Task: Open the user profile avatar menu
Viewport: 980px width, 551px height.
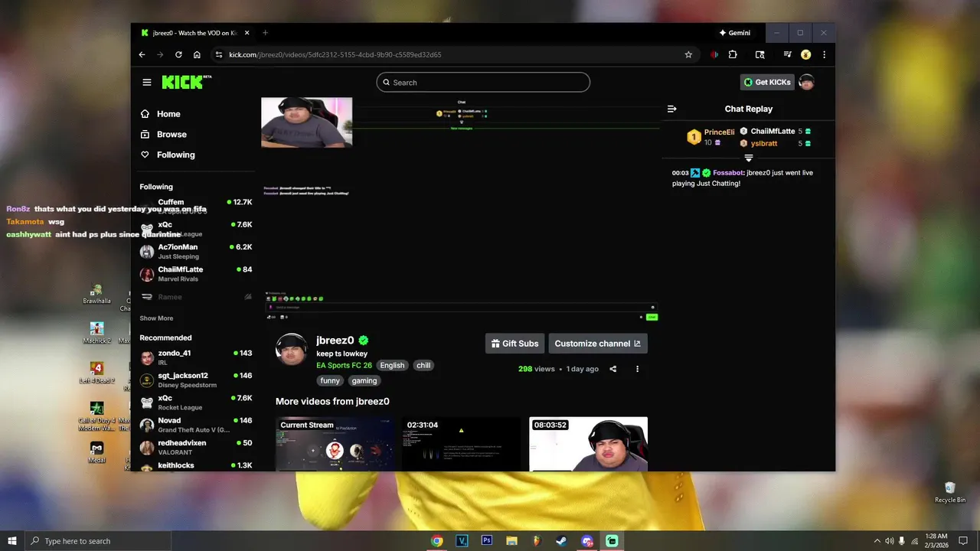Action: point(806,83)
